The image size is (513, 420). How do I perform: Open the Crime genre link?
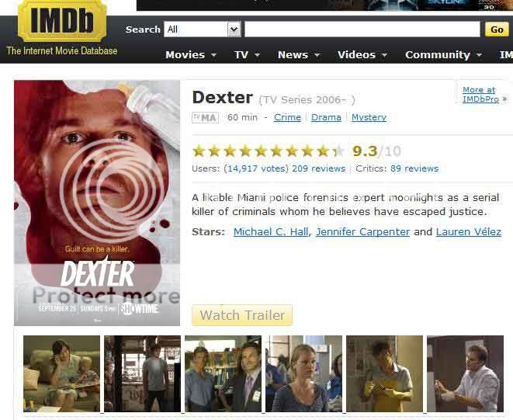tap(287, 117)
